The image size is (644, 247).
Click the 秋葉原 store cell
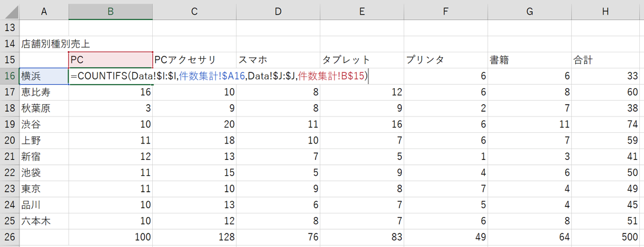point(44,108)
